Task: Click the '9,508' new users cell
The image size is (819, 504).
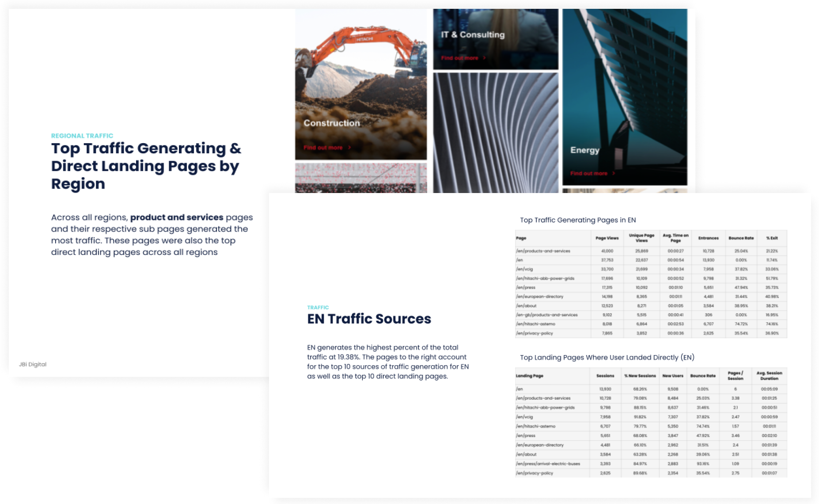Action: 672,389
